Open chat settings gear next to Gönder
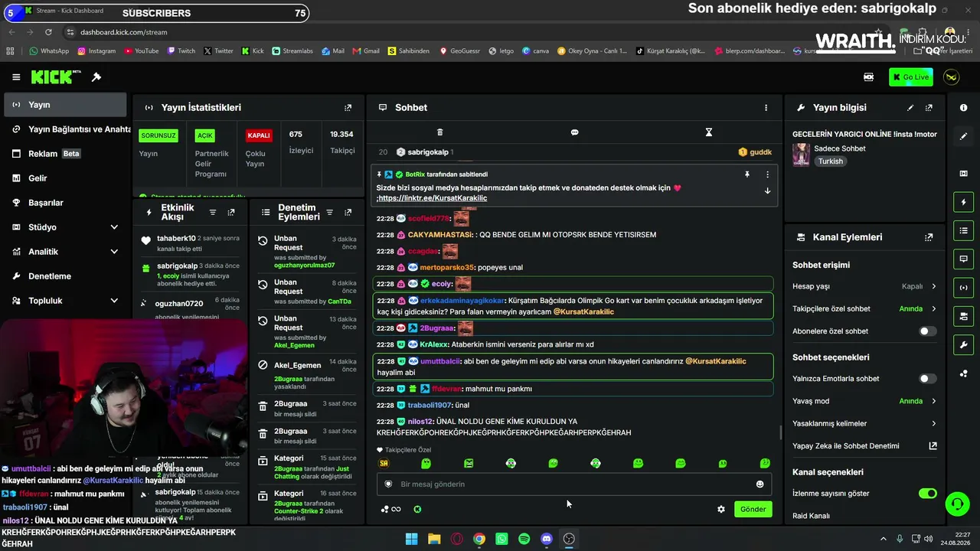Viewport: 980px width, 551px height. click(720, 509)
